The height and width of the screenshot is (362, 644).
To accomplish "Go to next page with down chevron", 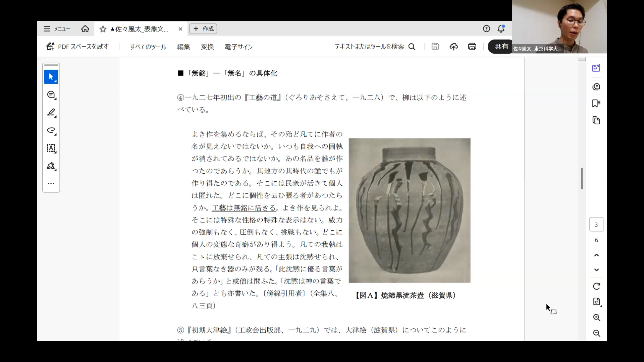I will [596, 270].
